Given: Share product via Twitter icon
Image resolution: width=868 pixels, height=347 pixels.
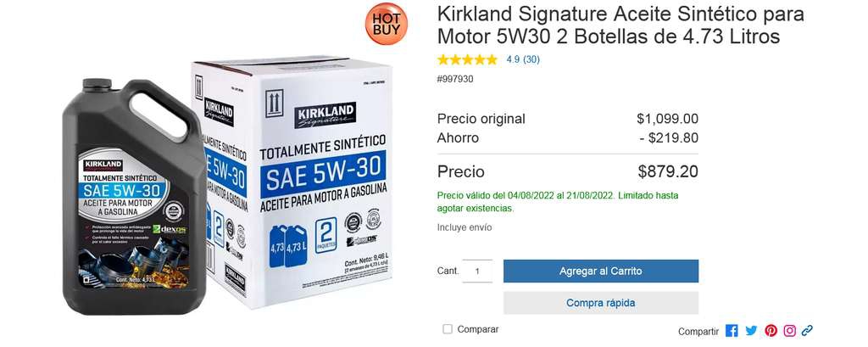Looking at the screenshot, I should (x=751, y=331).
